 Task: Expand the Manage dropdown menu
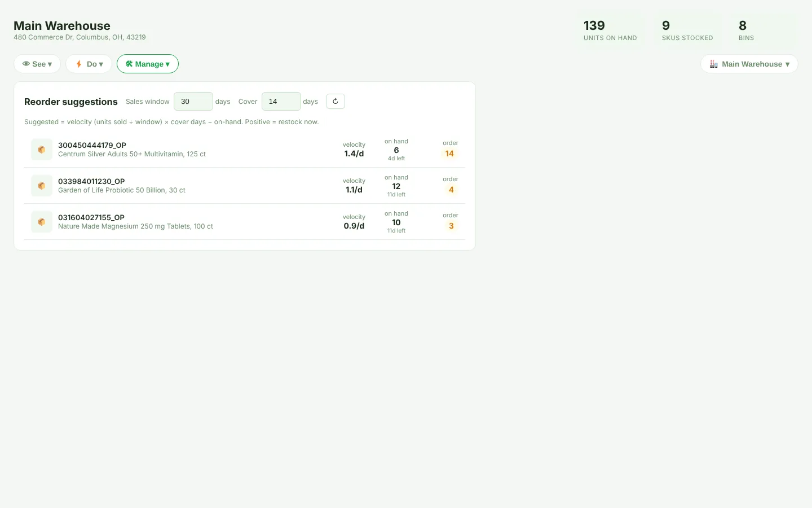pyautogui.click(x=148, y=64)
